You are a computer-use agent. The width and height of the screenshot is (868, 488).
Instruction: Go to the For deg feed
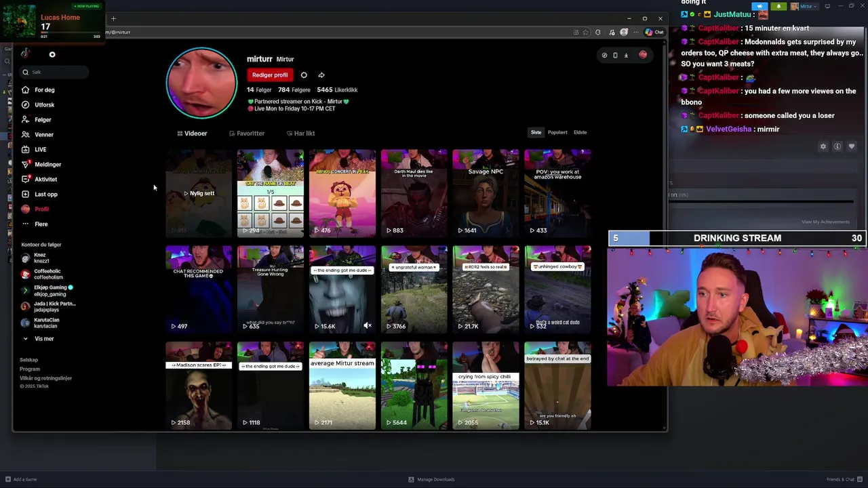point(38,90)
